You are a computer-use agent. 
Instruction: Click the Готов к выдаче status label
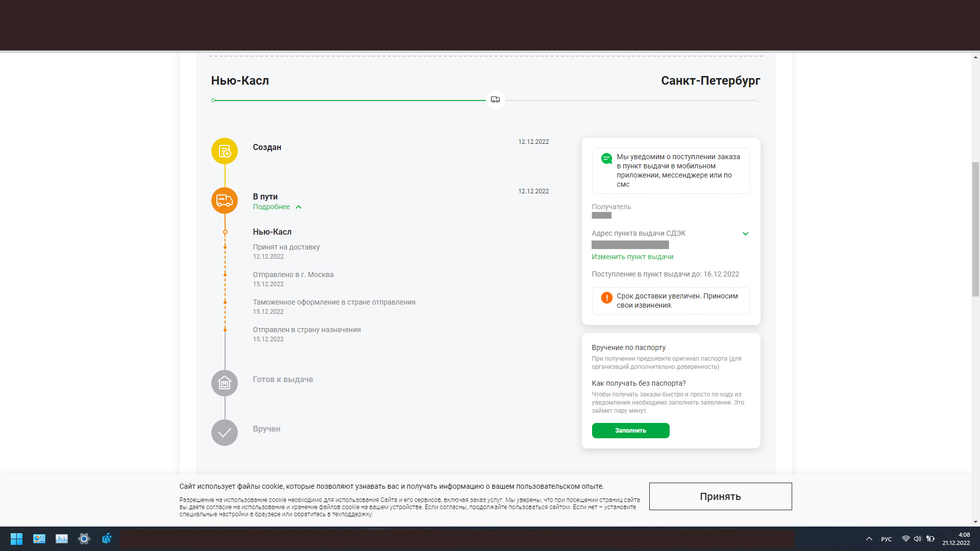283,379
